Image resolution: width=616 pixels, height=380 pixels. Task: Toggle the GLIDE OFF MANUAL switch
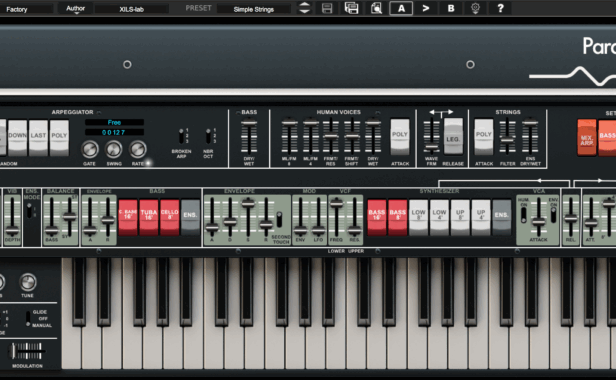[28, 319]
